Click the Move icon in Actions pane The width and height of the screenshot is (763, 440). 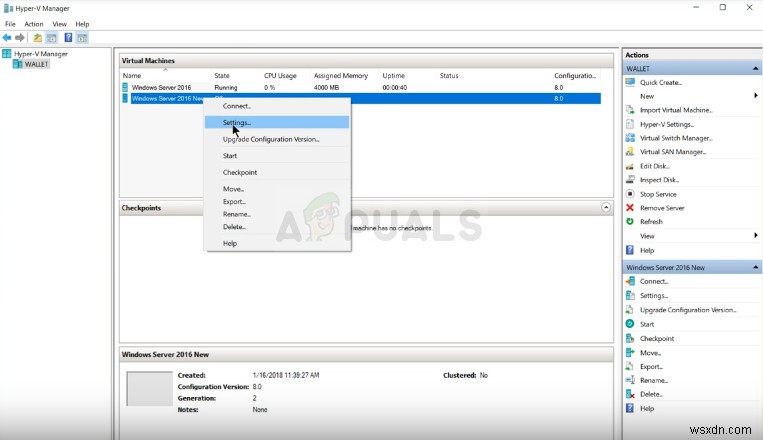pyautogui.click(x=630, y=352)
